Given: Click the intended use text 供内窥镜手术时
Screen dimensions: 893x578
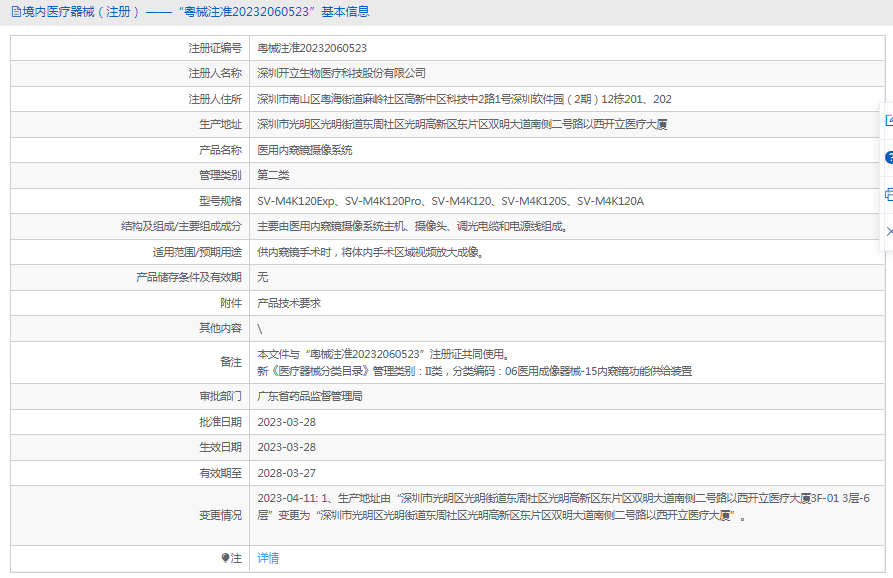Looking at the screenshot, I should (x=371, y=252).
